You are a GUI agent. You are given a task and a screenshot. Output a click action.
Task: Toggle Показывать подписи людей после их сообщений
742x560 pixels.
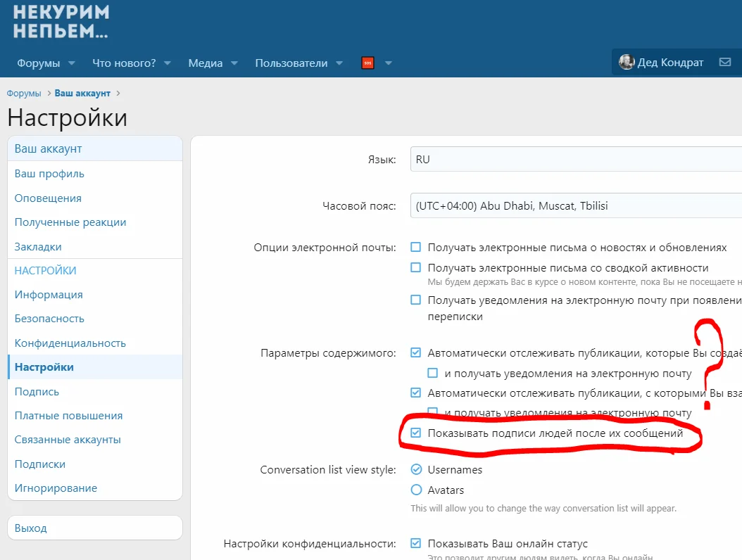[x=415, y=433]
